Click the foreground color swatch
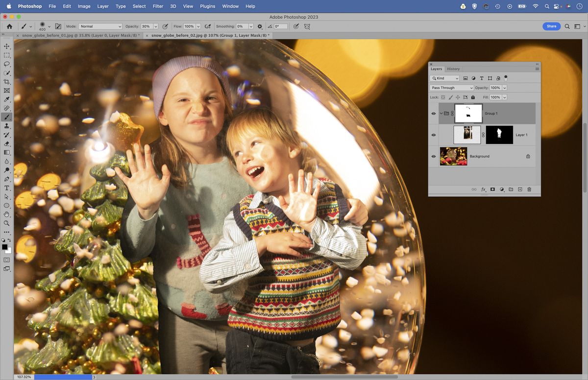The image size is (588, 380). tap(5, 247)
